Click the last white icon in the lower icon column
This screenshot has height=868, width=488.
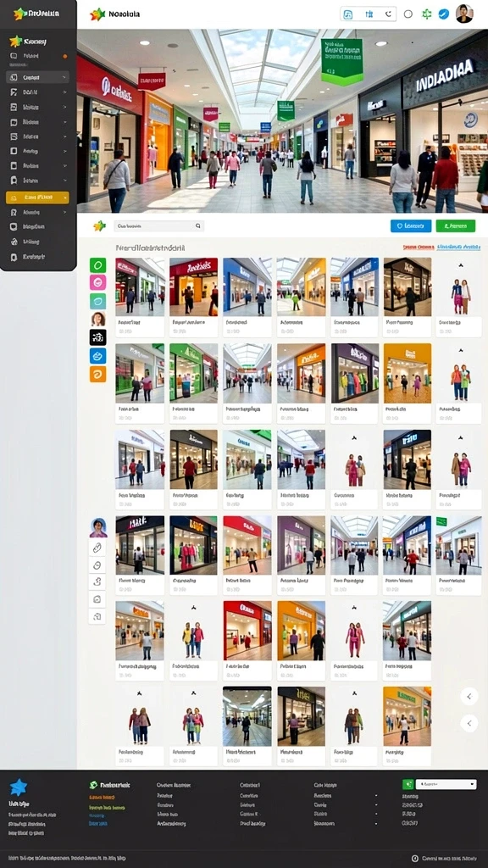(97, 616)
